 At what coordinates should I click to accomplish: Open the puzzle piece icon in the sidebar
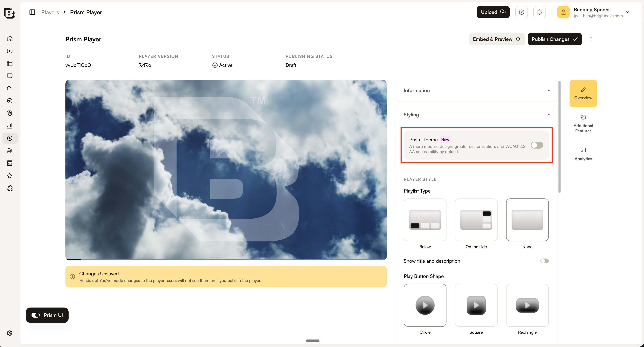[x=10, y=188]
